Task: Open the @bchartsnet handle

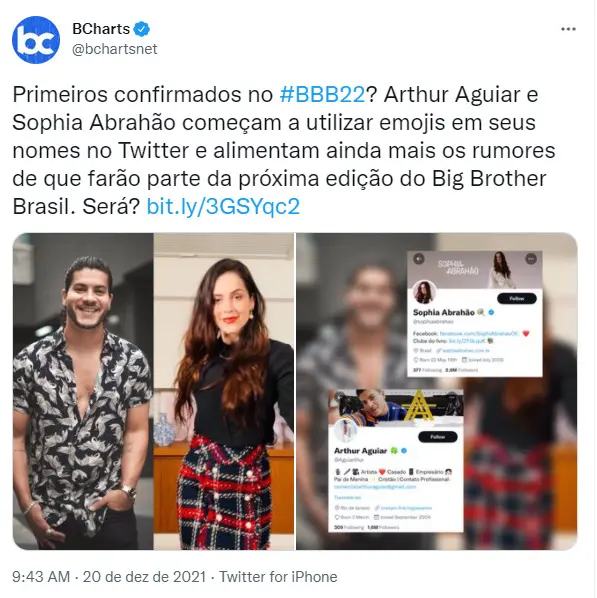Action: pyautogui.click(x=114, y=49)
